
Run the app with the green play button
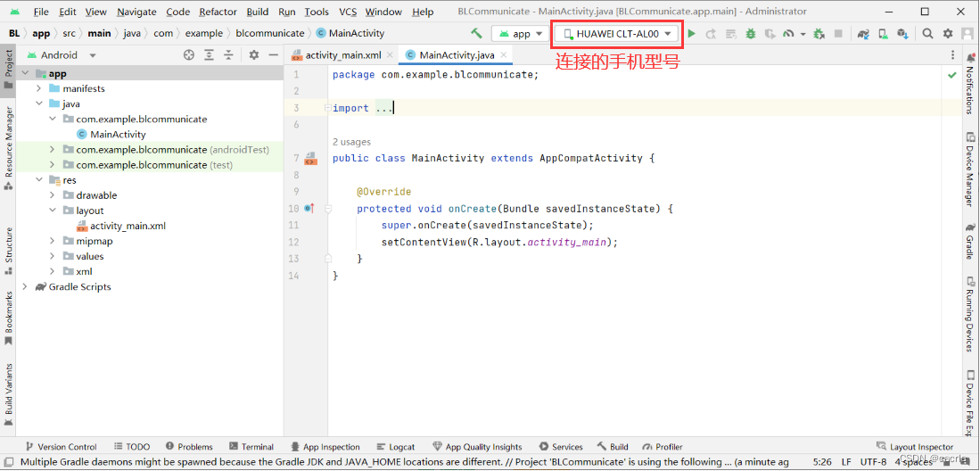(691, 34)
